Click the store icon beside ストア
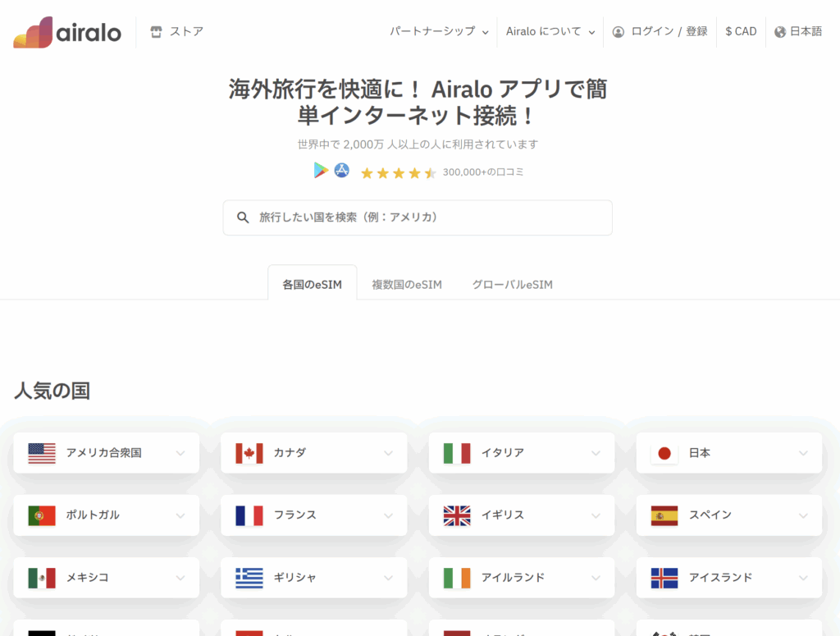This screenshot has height=636, width=840. (x=157, y=32)
